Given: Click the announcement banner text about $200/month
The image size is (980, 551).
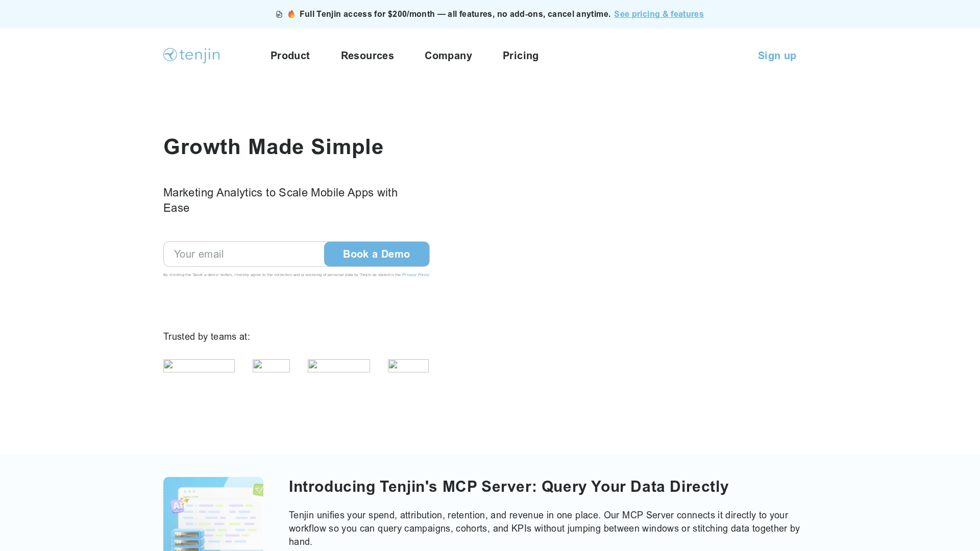Looking at the screenshot, I should (x=455, y=14).
